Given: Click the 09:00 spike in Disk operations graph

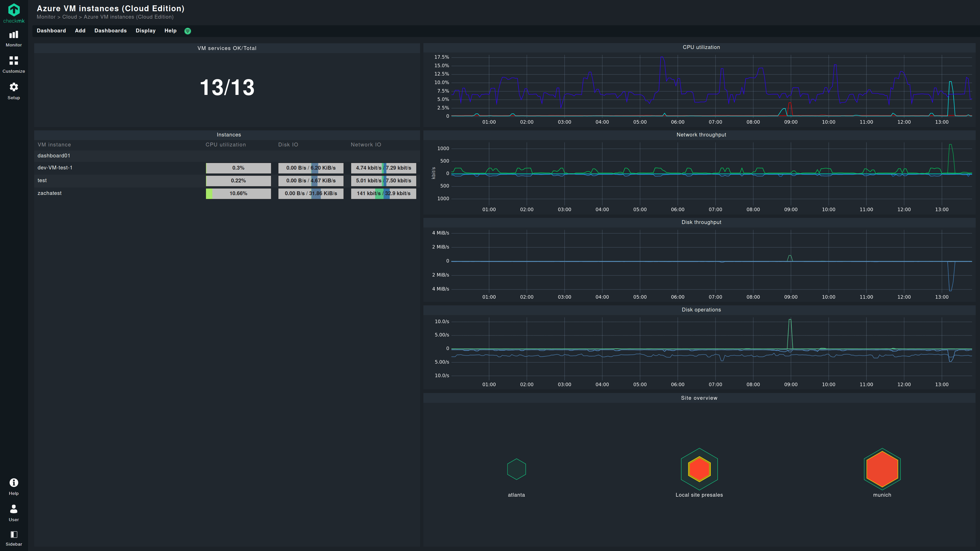Looking at the screenshot, I should coord(790,334).
